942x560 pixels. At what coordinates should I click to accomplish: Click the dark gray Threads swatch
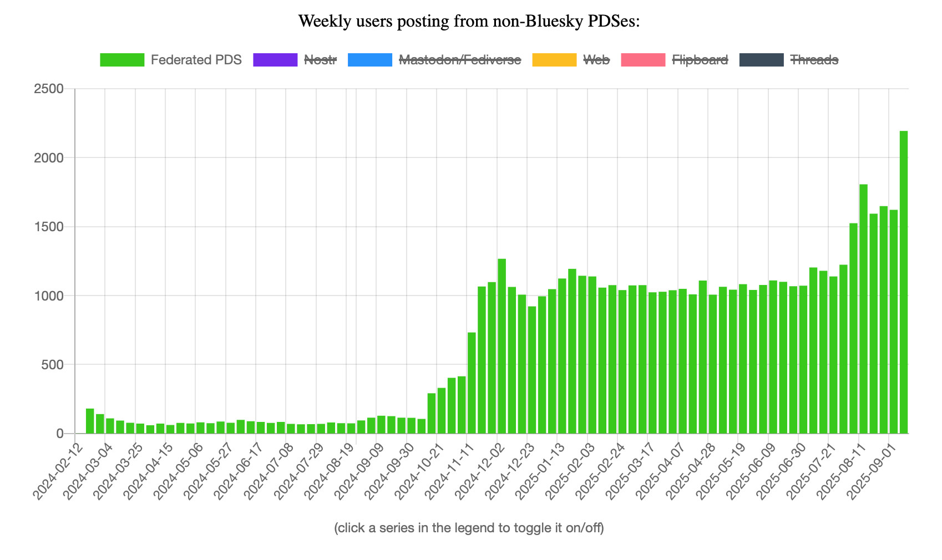point(762,60)
